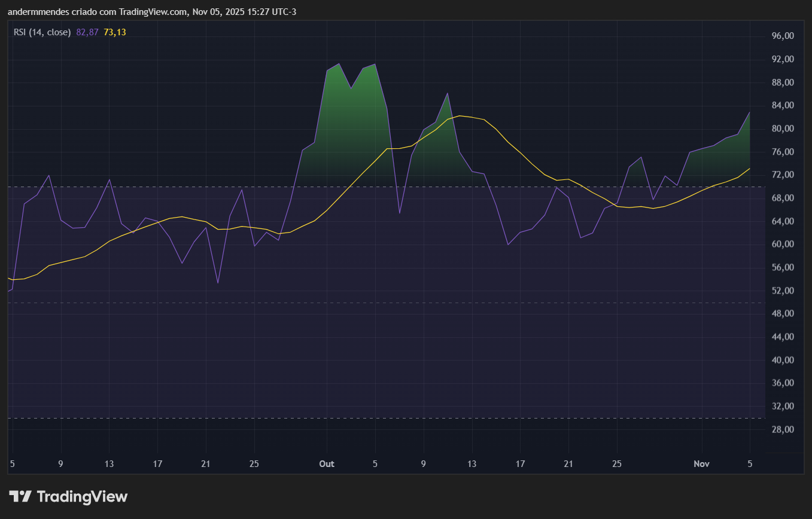Select the Nov label on the time axis

(x=701, y=463)
